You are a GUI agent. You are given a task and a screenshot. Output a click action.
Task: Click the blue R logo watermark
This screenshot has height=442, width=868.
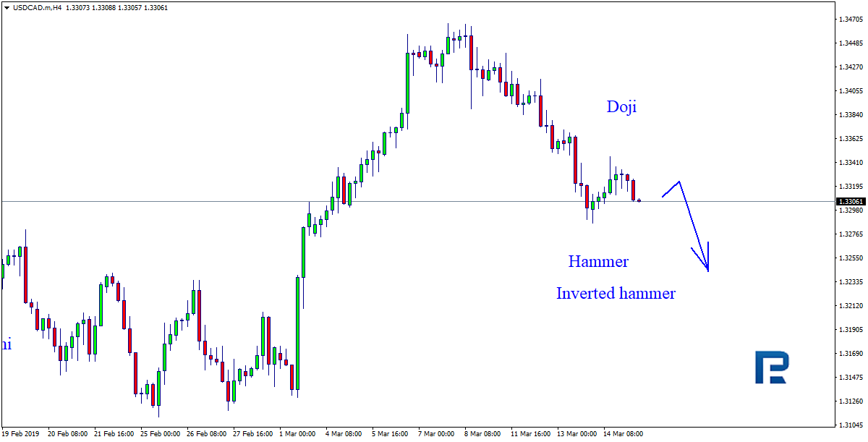[x=771, y=367]
